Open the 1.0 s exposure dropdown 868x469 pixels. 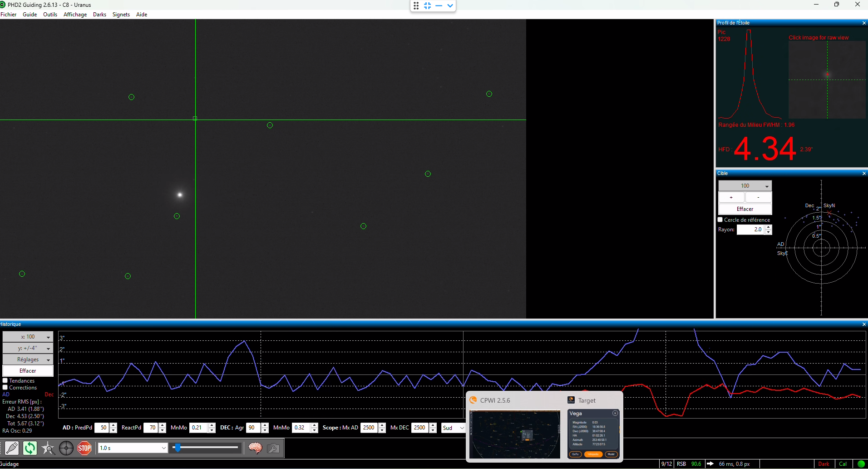(x=133, y=448)
